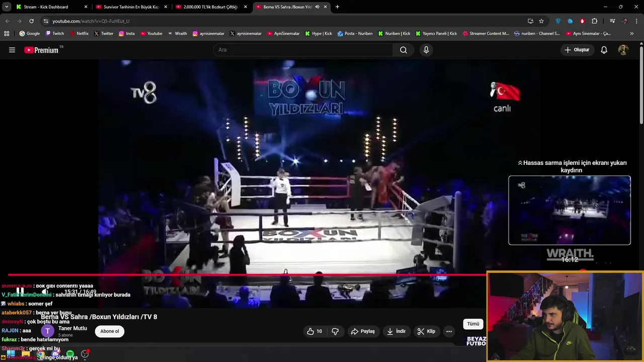Open more video actions three-dot menu
Viewport: 644px width, 362px height.
449,331
